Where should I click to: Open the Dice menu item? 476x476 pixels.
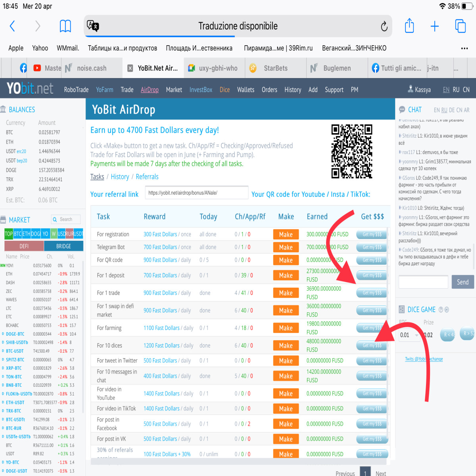[225, 90]
